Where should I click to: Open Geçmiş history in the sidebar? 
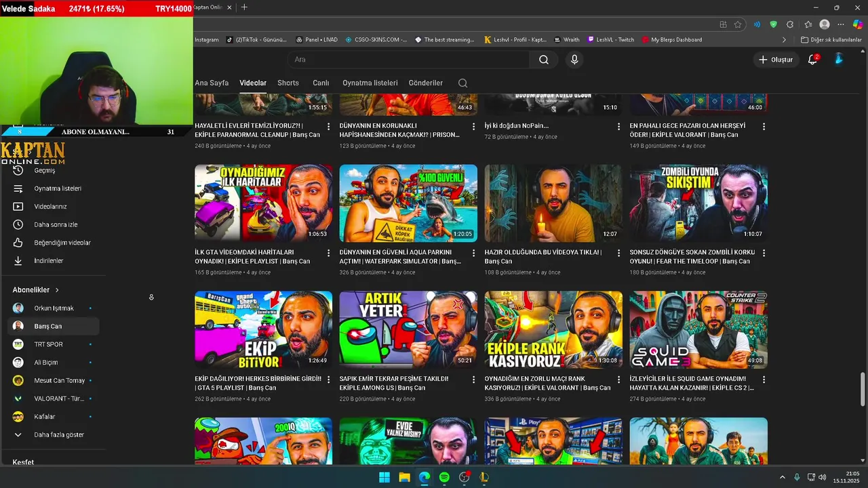point(45,170)
